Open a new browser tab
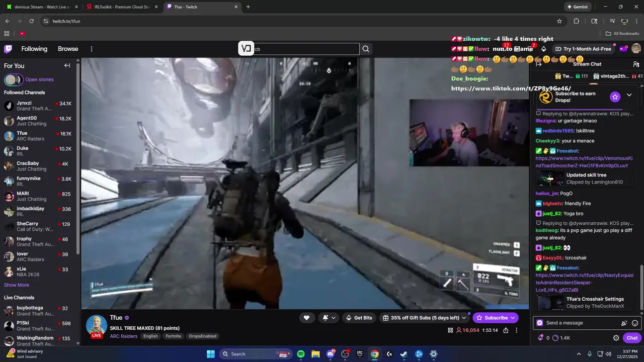Screen dimensions: 644x362 248,7
